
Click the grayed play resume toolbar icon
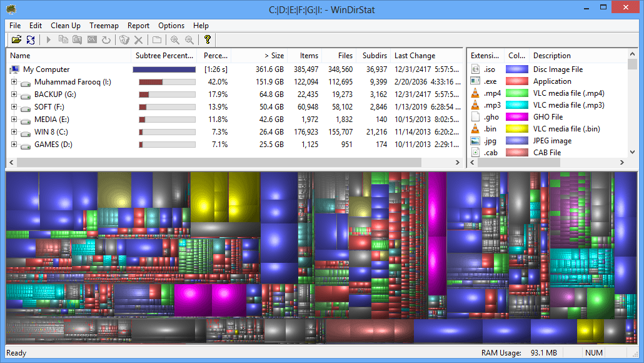pyautogui.click(x=49, y=40)
